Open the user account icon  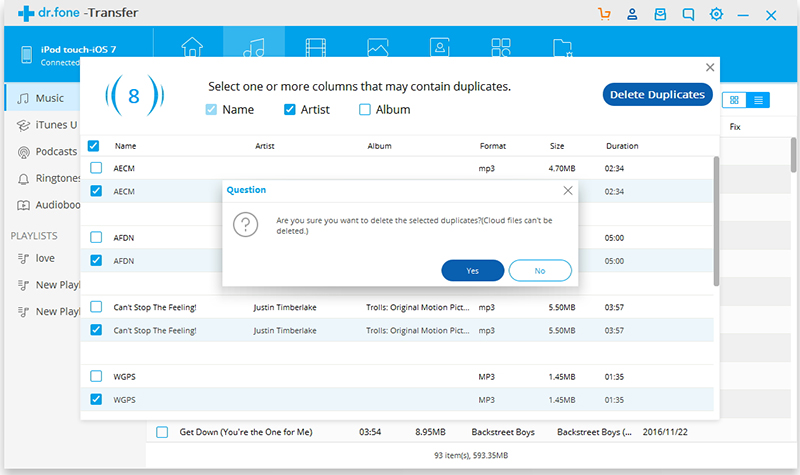(x=632, y=14)
